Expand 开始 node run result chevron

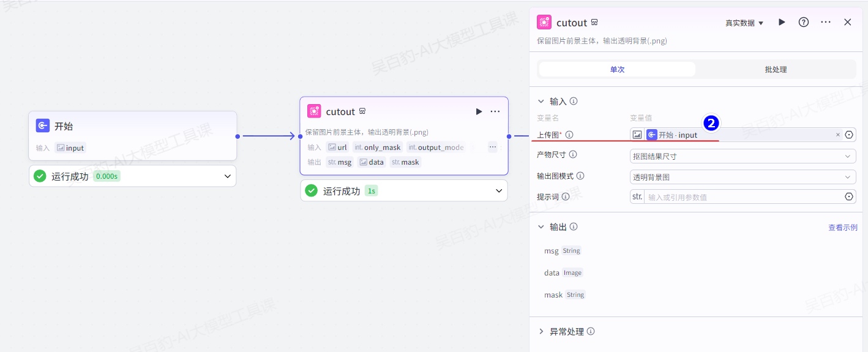coord(228,176)
